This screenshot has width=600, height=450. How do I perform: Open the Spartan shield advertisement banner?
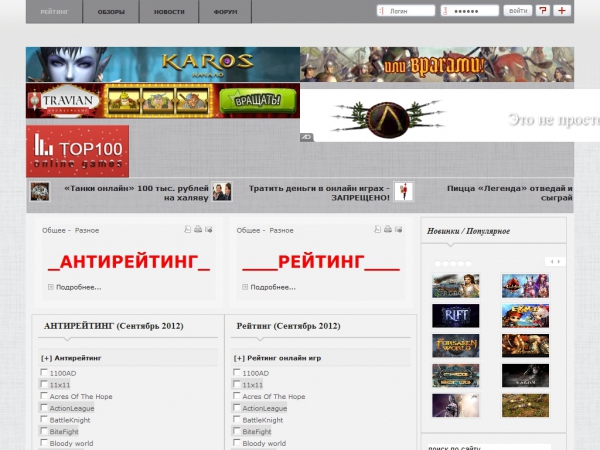450,116
